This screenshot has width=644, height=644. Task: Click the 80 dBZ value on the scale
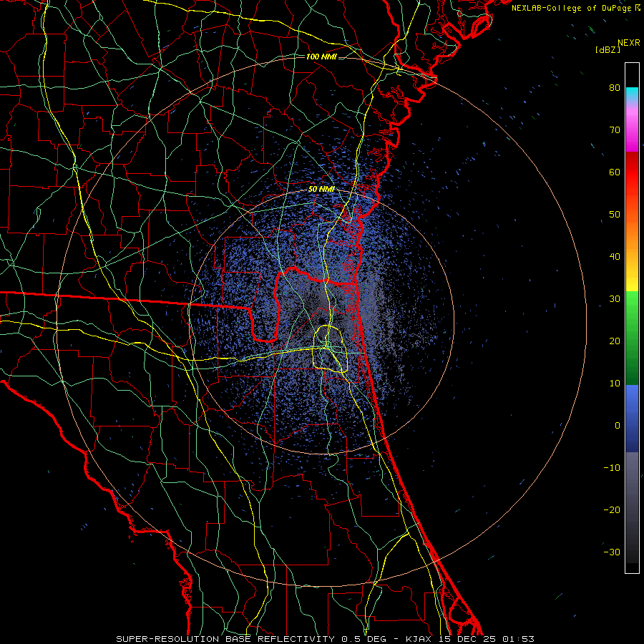(615, 88)
